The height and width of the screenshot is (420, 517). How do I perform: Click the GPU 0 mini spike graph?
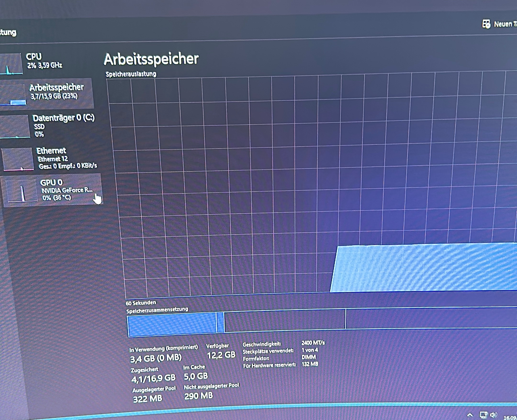(22, 191)
